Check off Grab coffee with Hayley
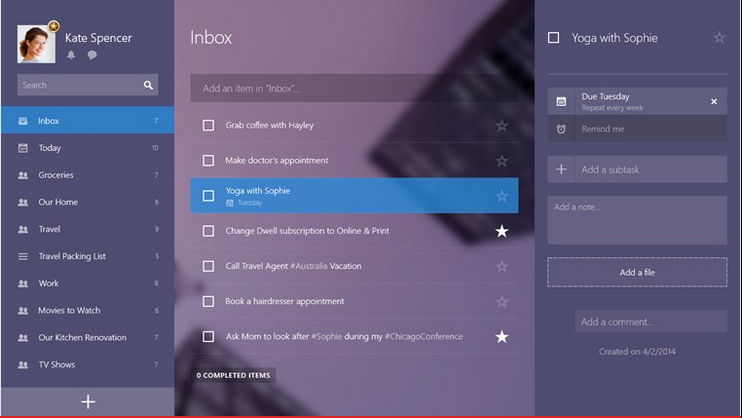Image resolution: width=743 pixels, height=418 pixels. coord(208,126)
